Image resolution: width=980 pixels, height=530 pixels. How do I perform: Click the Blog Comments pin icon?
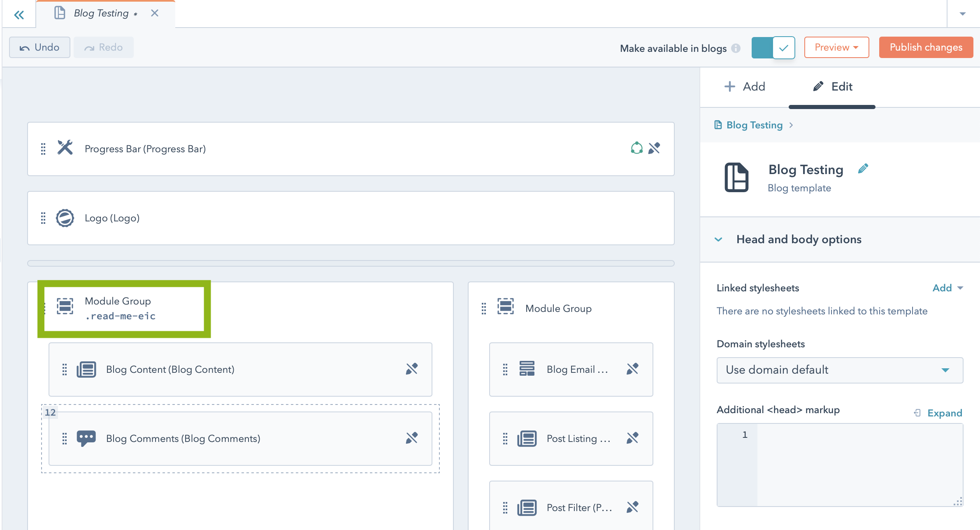(412, 438)
